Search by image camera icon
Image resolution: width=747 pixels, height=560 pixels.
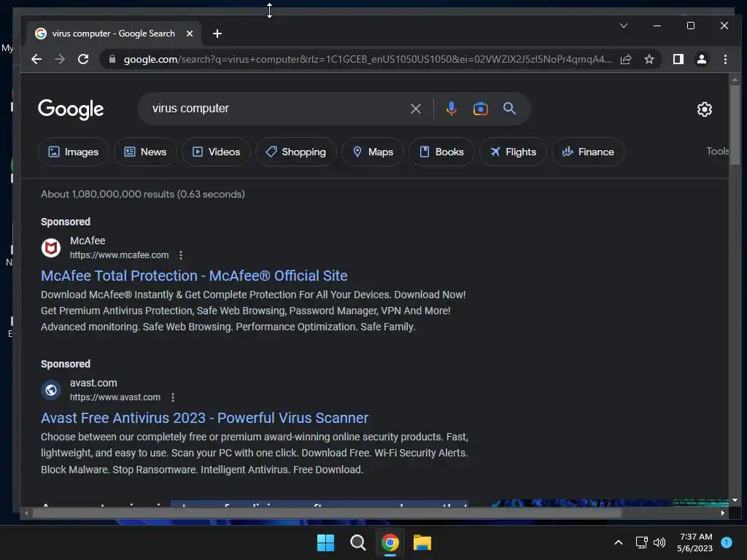(x=480, y=109)
